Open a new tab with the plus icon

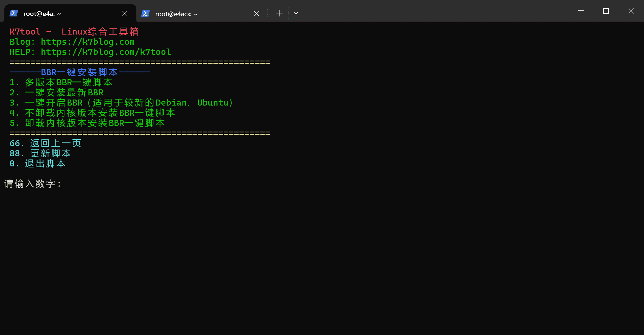(x=279, y=13)
